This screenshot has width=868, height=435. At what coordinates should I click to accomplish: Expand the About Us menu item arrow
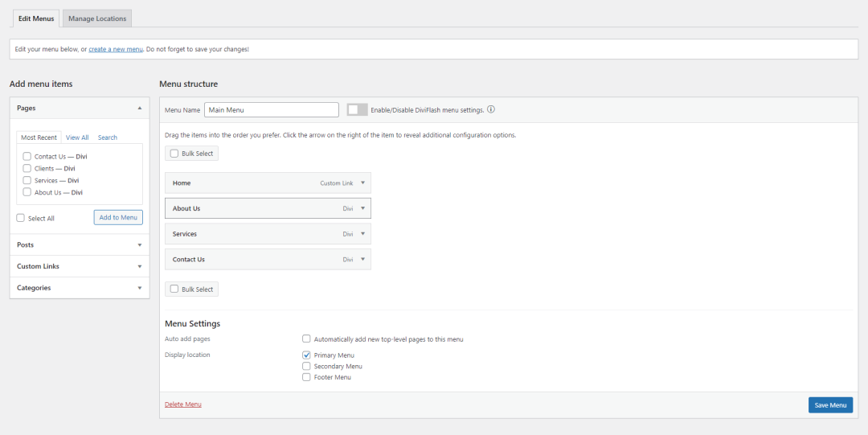[x=362, y=208]
